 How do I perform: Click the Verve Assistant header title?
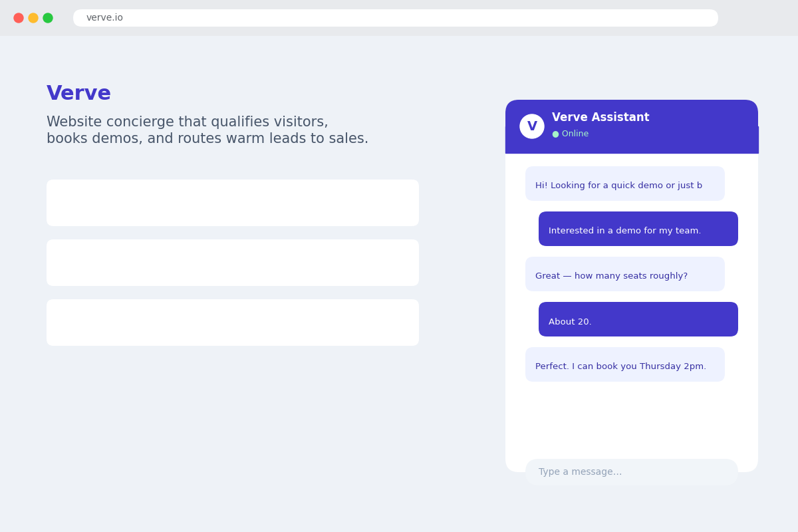600,118
